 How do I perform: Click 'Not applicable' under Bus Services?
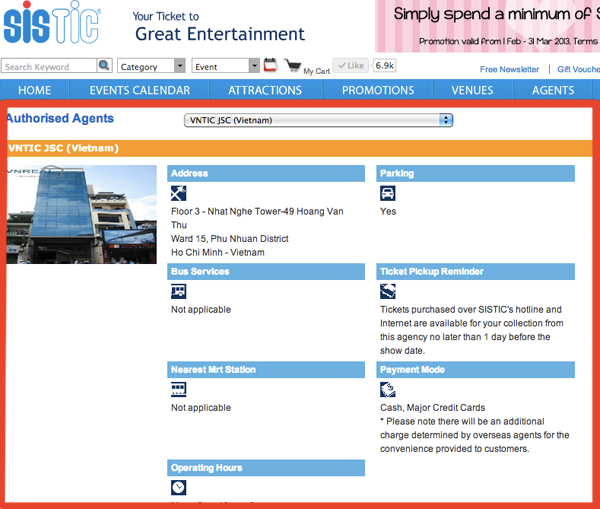coord(201,310)
